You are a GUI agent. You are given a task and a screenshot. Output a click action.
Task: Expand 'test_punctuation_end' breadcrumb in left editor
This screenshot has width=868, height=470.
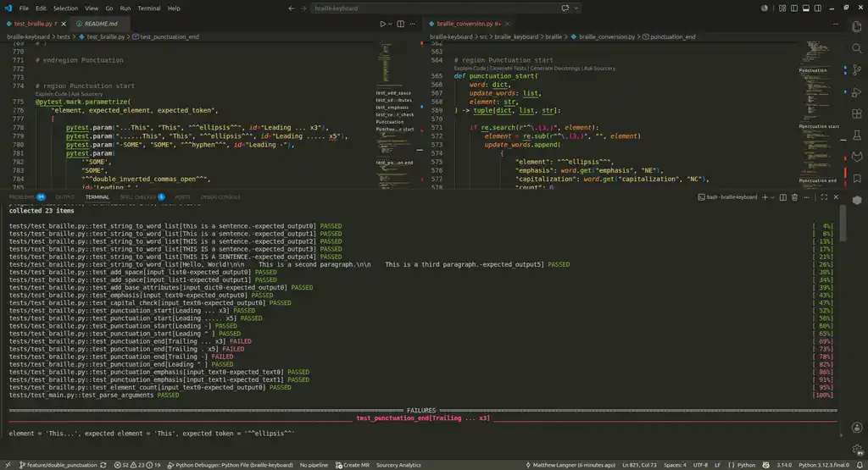pyautogui.click(x=170, y=36)
